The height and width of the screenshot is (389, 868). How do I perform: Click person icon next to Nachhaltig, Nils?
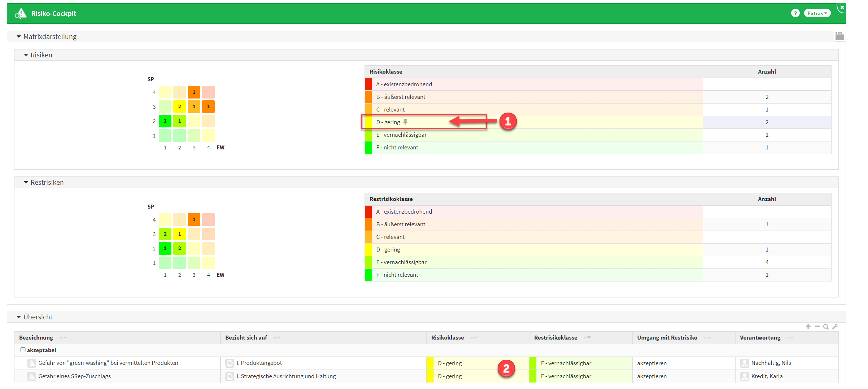[x=744, y=363]
